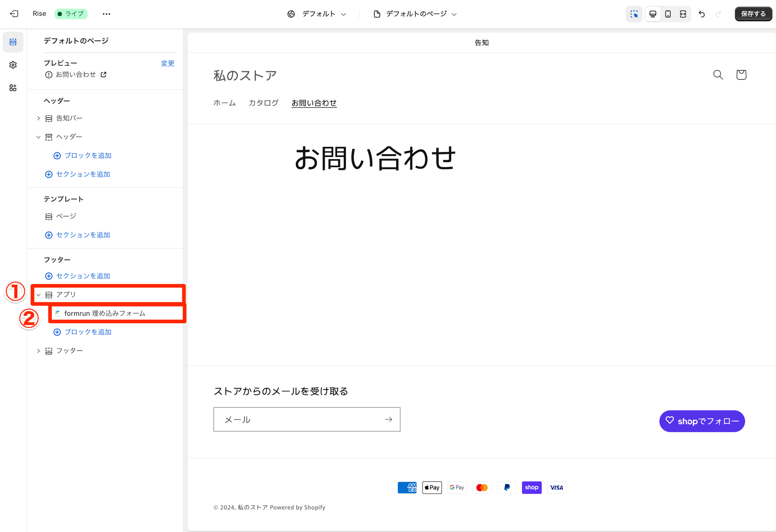Image resolution: width=776 pixels, height=532 pixels.
Task: Open Theme settings gear icon
Action: [x=13, y=65]
